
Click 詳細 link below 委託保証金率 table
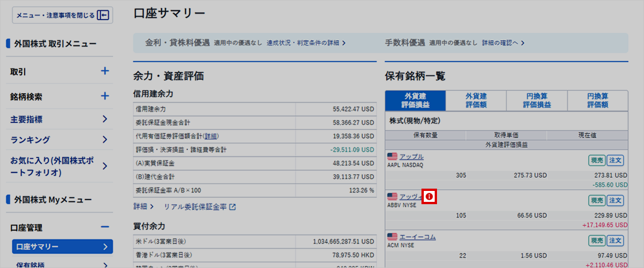(143, 207)
